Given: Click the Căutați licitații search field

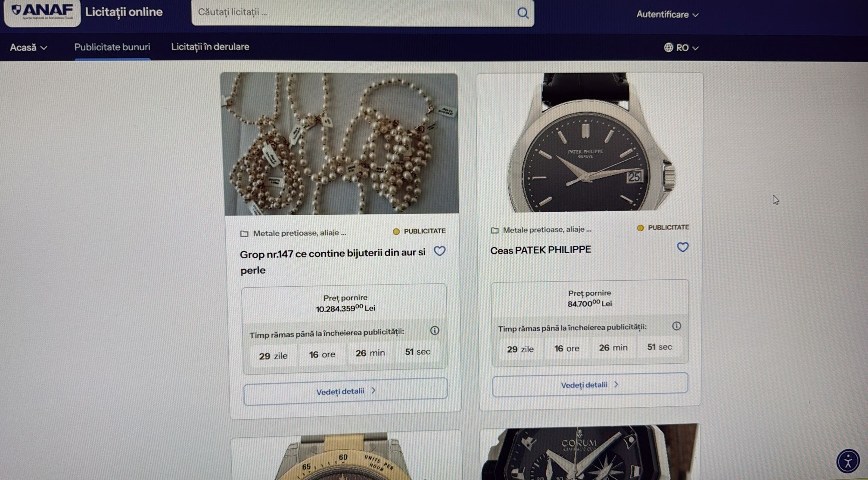Looking at the screenshot, I should tap(353, 12).
